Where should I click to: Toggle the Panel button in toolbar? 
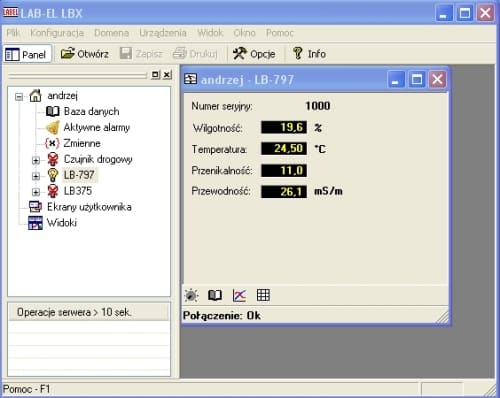[x=28, y=54]
